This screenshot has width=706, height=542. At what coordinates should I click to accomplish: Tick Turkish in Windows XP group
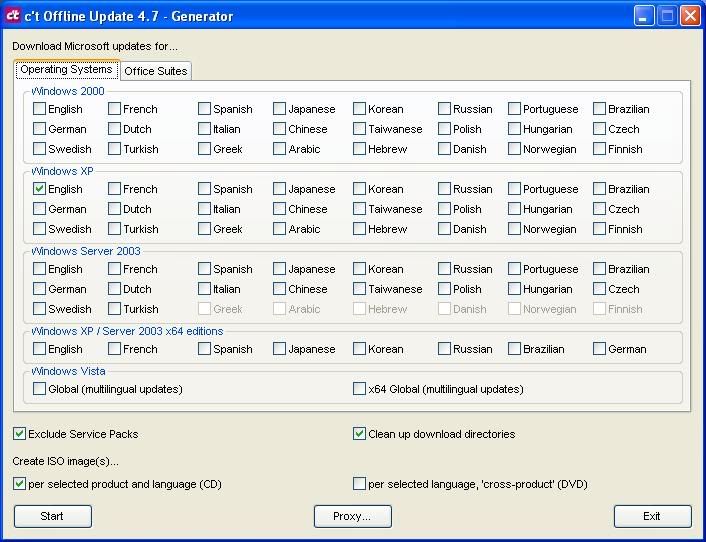114,229
